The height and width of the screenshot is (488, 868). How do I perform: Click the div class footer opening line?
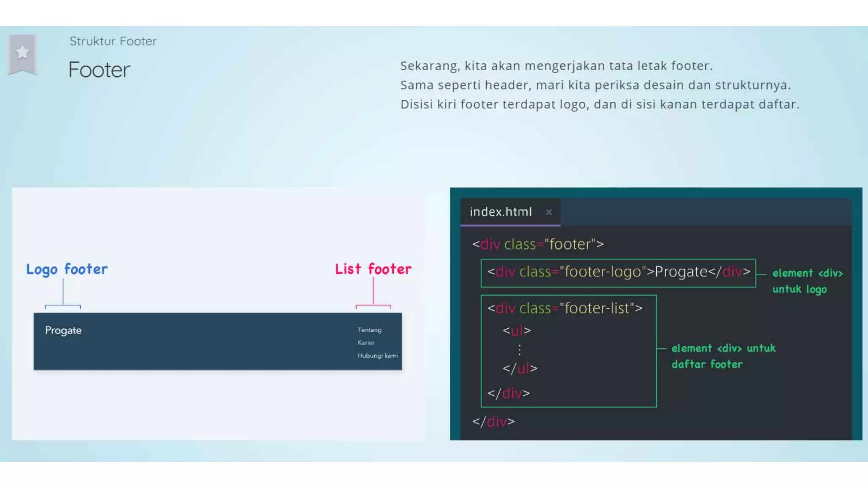pos(538,244)
